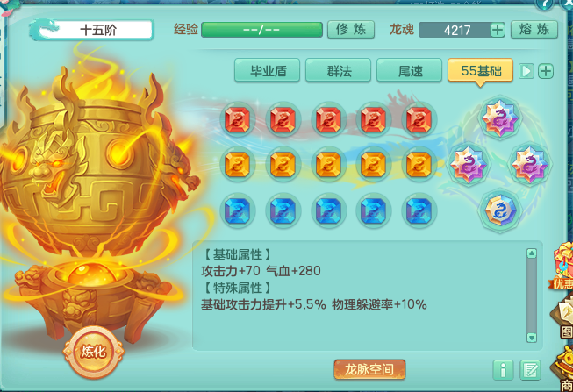
Task: Select the top purple star dragon gem
Action: click(x=499, y=118)
